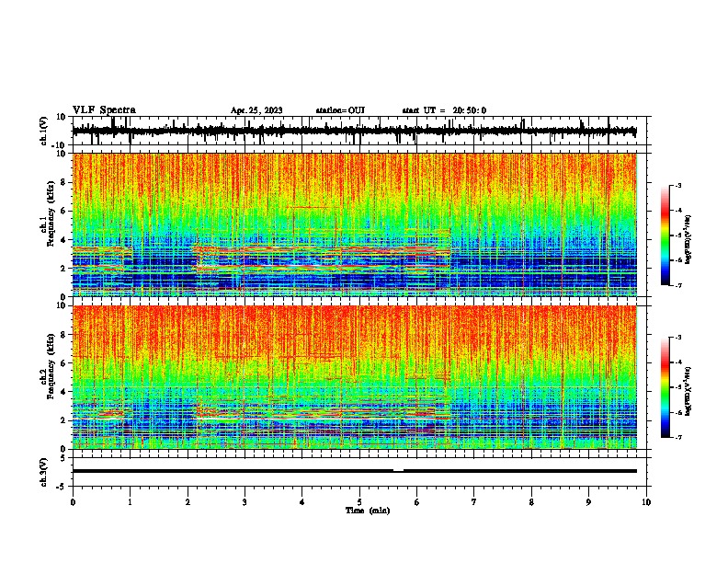
Task: Click the time axis tick label '2'
Action: point(188,502)
